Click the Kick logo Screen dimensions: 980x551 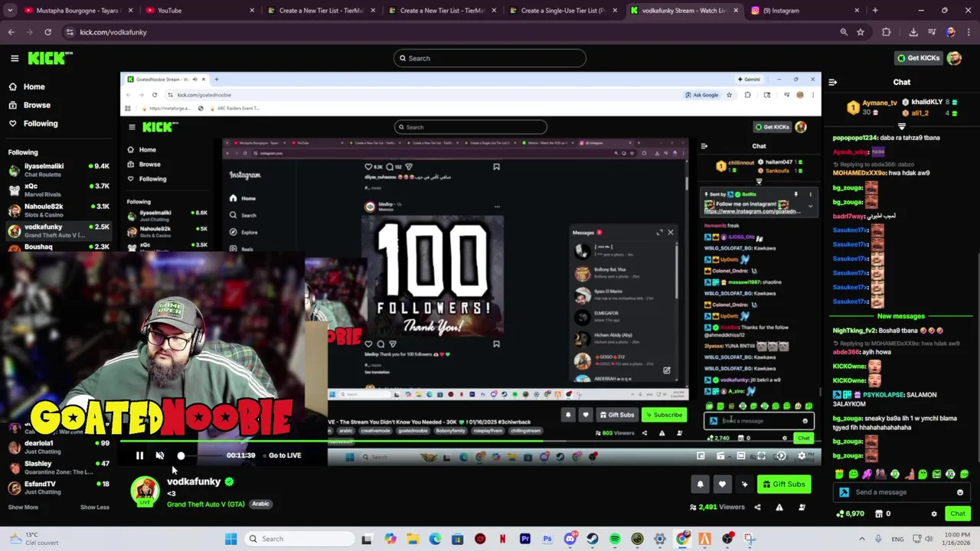click(50, 58)
